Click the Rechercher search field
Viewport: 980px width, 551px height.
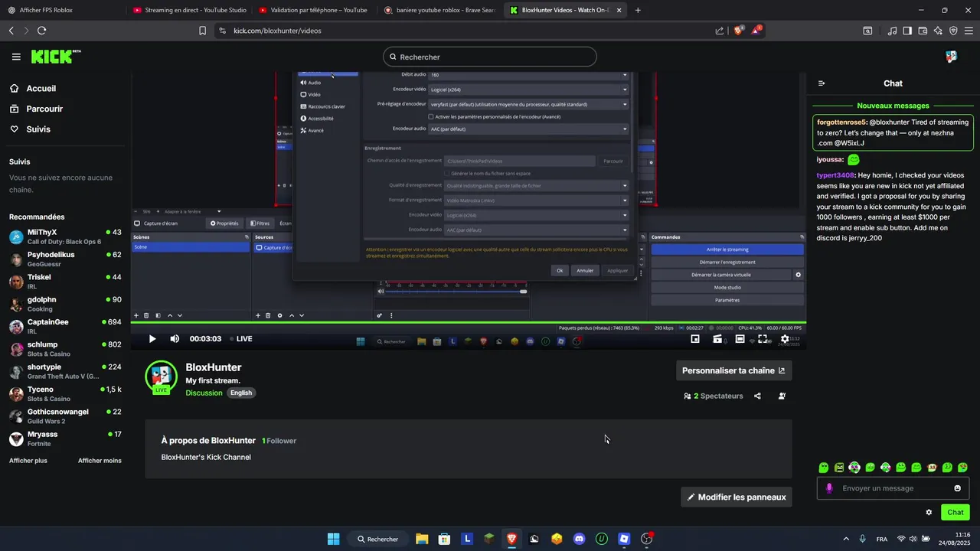point(490,57)
